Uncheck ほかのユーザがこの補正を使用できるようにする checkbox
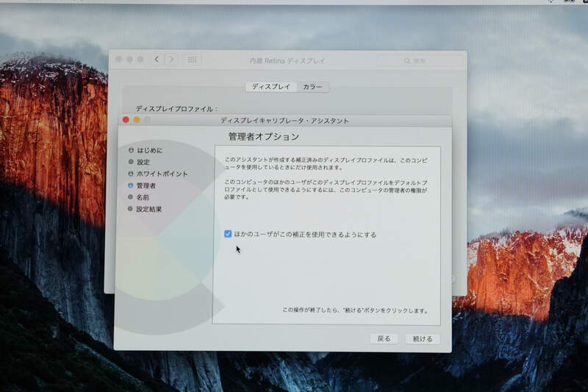Viewport: 588px width, 392px height. click(x=228, y=234)
